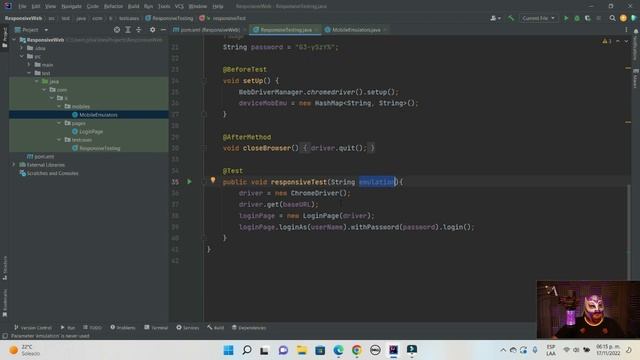Collapse the src folder
This screenshot has height=360, width=640.
point(22,56)
